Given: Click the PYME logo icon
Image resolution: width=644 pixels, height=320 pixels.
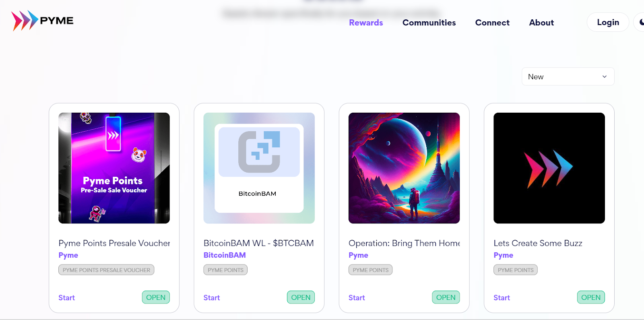Looking at the screenshot, I should click(x=25, y=21).
